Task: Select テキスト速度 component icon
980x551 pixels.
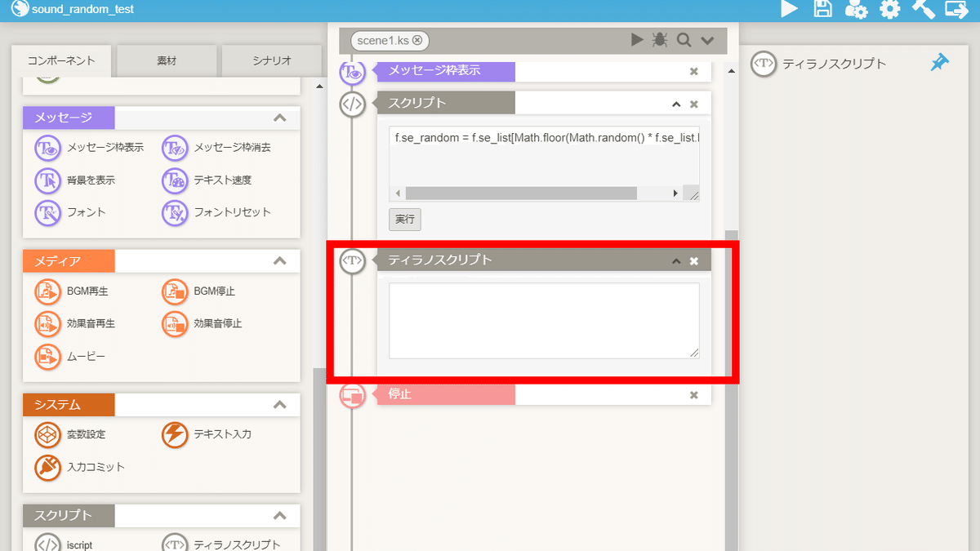Action: pyautogui.click(x=175, y=180)
